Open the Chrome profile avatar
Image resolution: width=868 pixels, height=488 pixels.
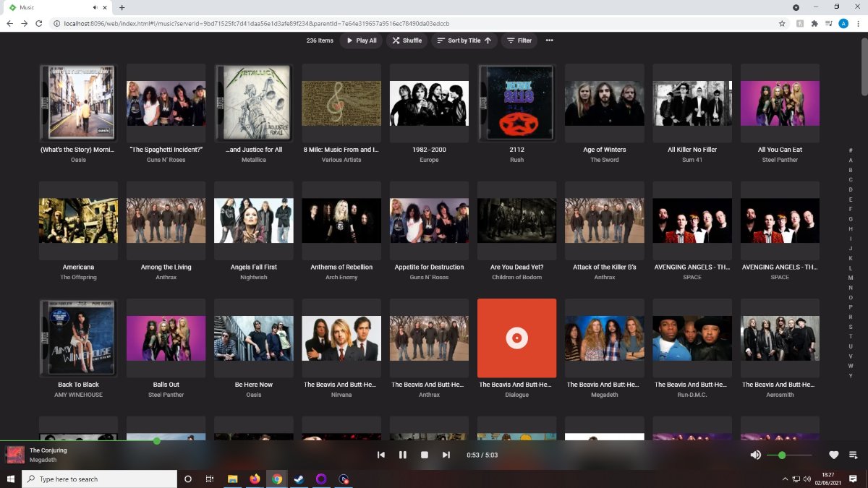click(843, 23)
